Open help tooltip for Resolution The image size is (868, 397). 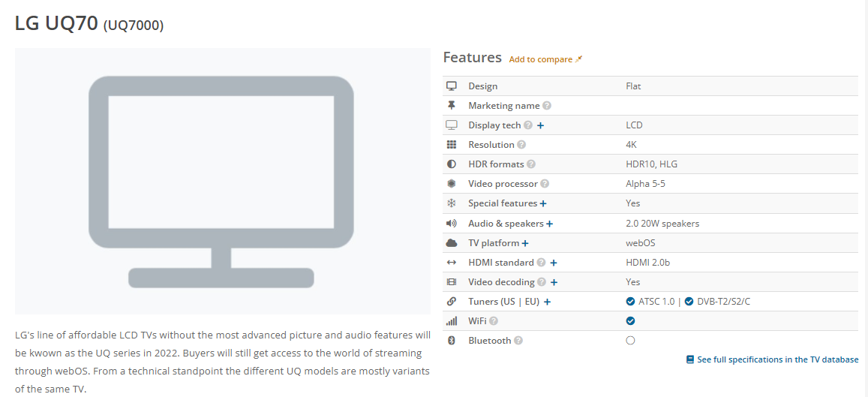point(521,145)
